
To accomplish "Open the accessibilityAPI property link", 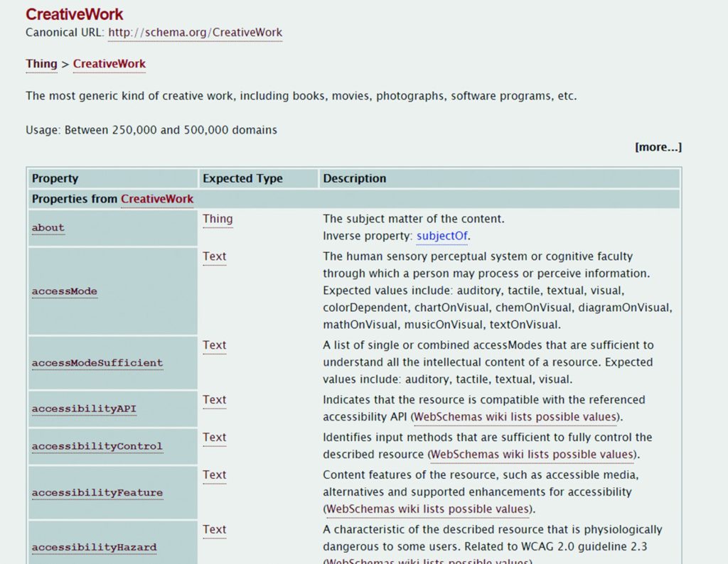I will point(84,408).
